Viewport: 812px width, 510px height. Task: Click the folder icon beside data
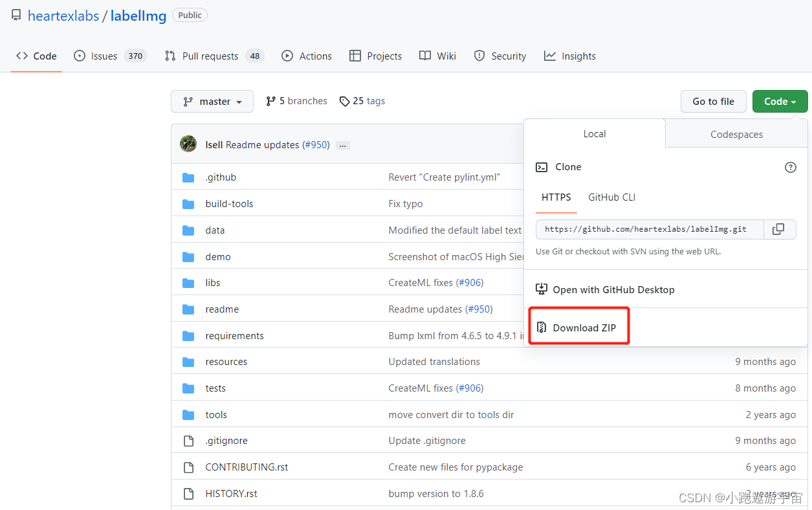tap(188, 230)
